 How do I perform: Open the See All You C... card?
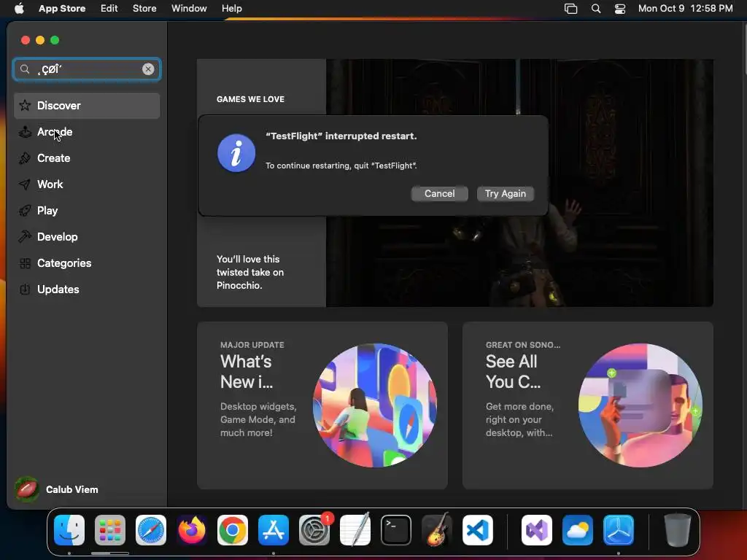[x=587, y=405]
